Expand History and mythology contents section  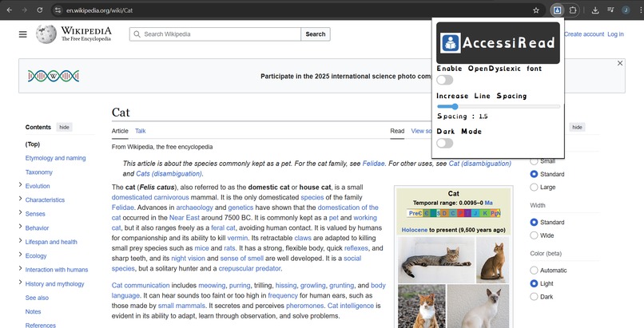click(20, 283)
